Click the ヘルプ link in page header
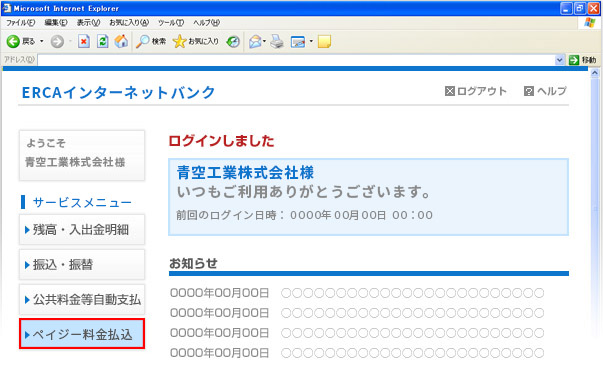This screenshot has width=603, height=380. pos(551,91)
